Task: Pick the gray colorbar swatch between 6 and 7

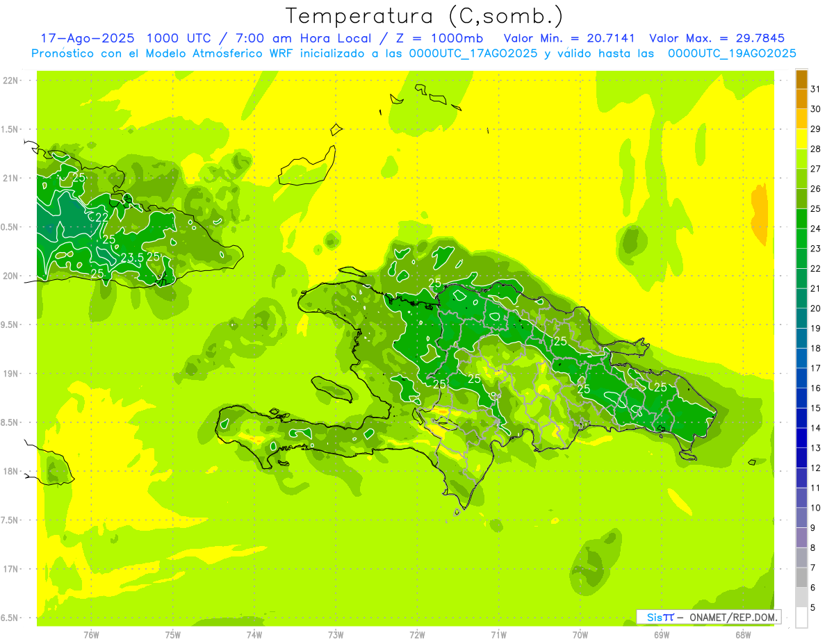Action: [x=801, y=577]
